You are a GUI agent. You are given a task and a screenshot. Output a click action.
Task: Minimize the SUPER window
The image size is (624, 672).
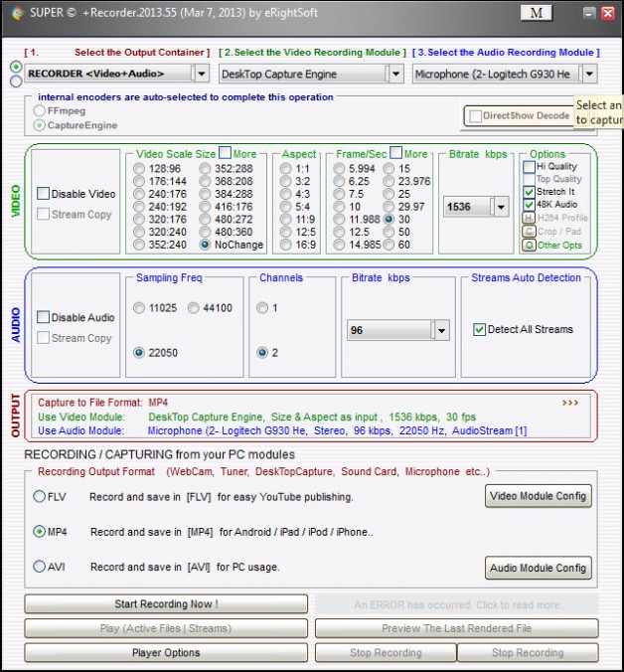click(x=589, y=14)
